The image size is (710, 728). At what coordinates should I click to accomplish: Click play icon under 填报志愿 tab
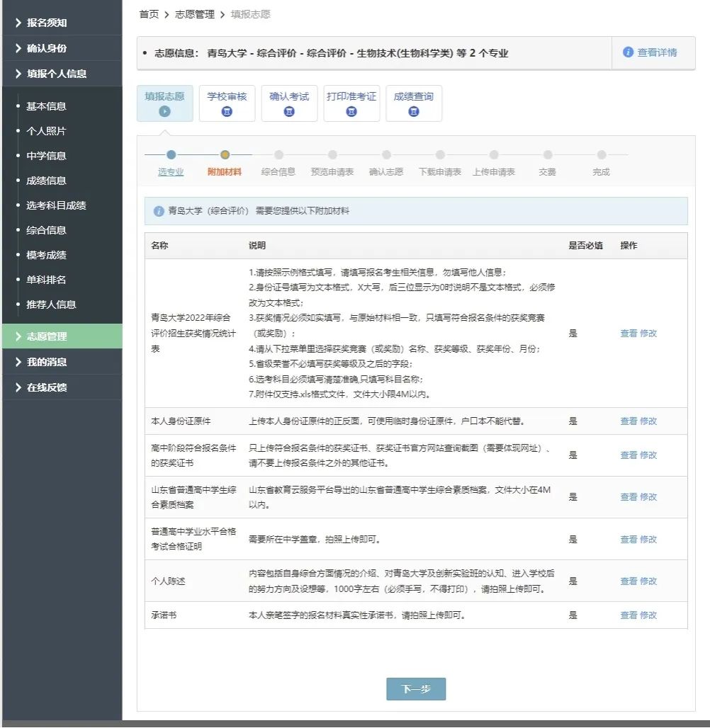[164, 111]
